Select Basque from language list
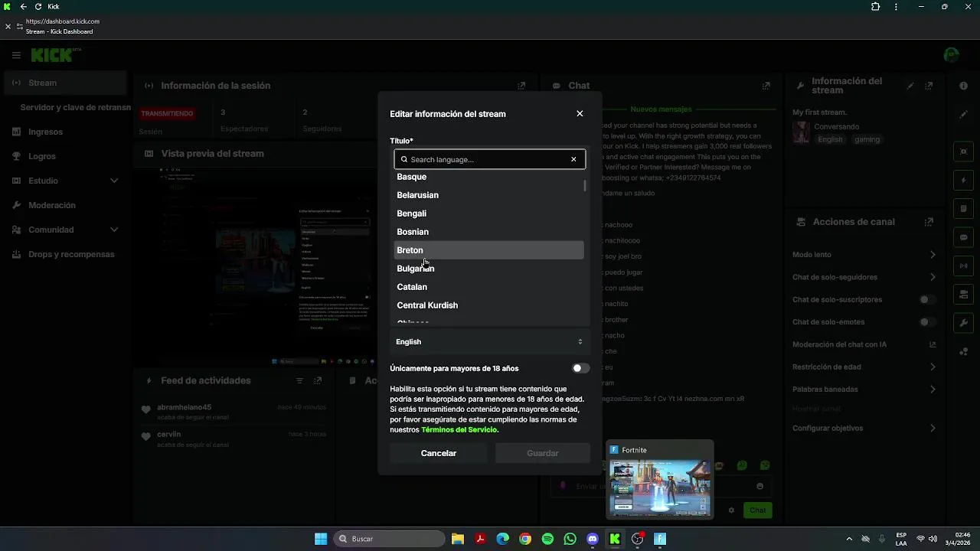Screen dimensions: 980x551 488,177
